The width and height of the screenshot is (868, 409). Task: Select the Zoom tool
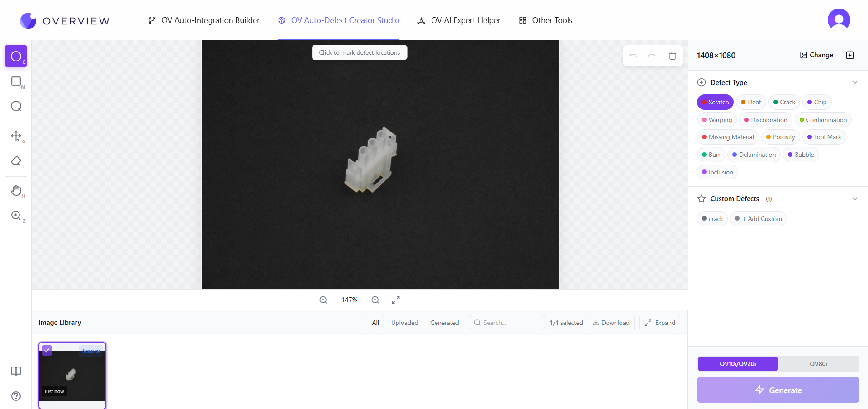click(x=16, y=216)
